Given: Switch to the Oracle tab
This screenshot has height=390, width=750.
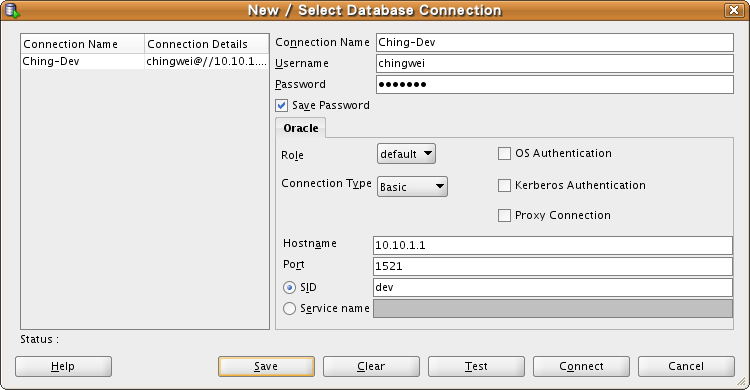Looking at the screenshot, I should (300, 128).
